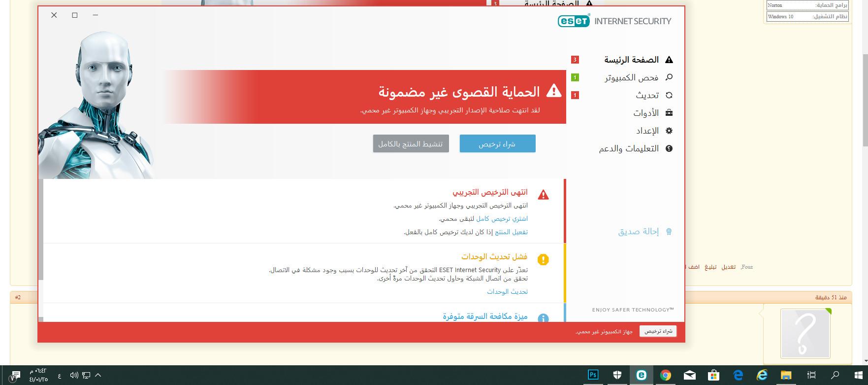Click the ESET alerts list scrollbar

click(41, 229)
